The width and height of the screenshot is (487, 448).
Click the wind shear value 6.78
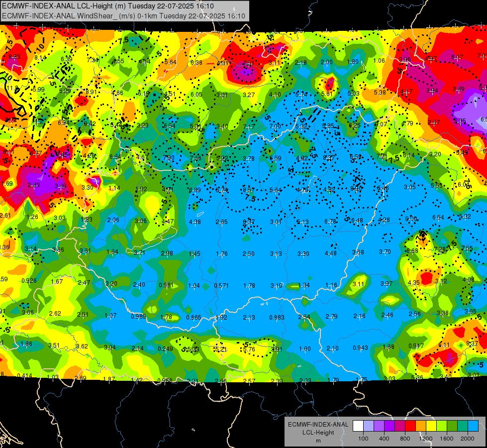(330, 221)
